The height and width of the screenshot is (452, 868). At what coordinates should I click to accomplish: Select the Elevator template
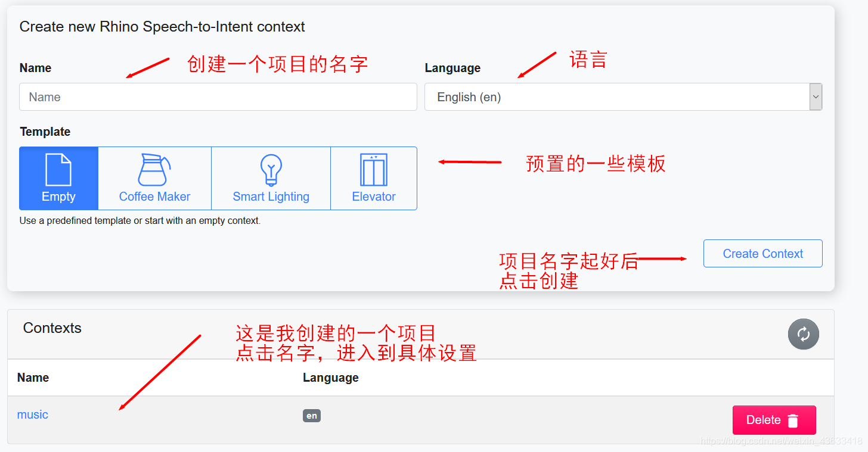(x=374, y=178)
